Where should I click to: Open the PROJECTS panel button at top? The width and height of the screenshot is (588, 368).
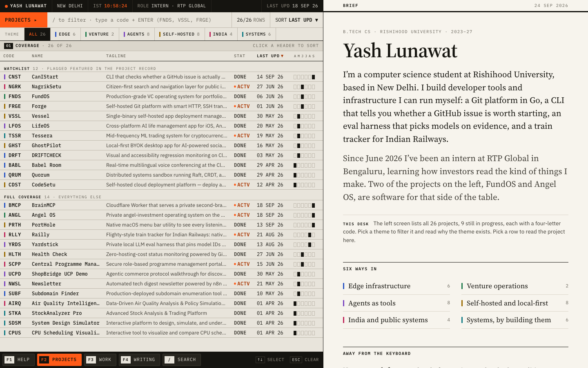click(x=24, y=20)
